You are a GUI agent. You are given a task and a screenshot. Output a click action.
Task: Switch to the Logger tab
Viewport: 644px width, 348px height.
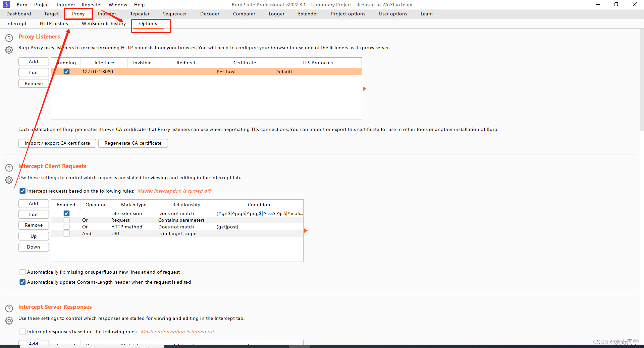tap(276, 14)
